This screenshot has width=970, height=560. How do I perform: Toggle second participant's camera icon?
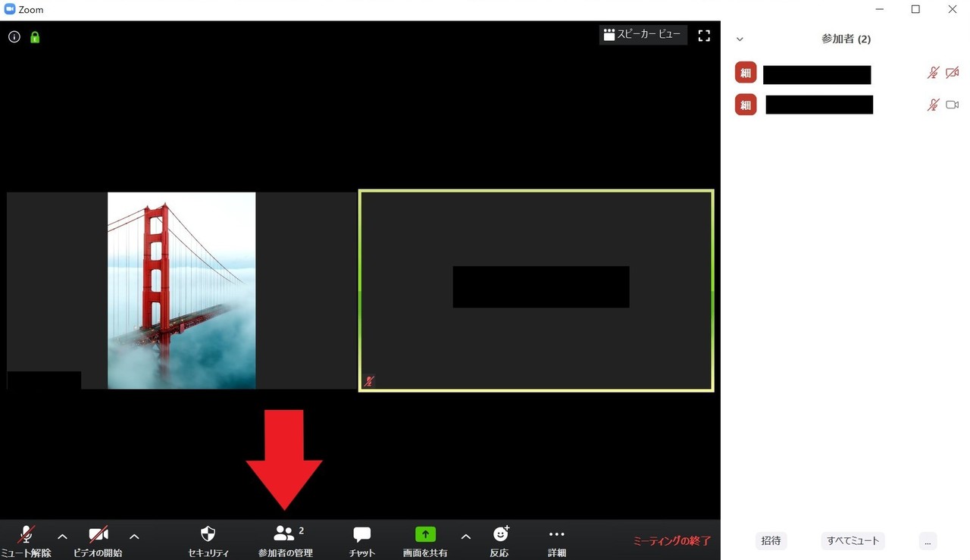953,105
